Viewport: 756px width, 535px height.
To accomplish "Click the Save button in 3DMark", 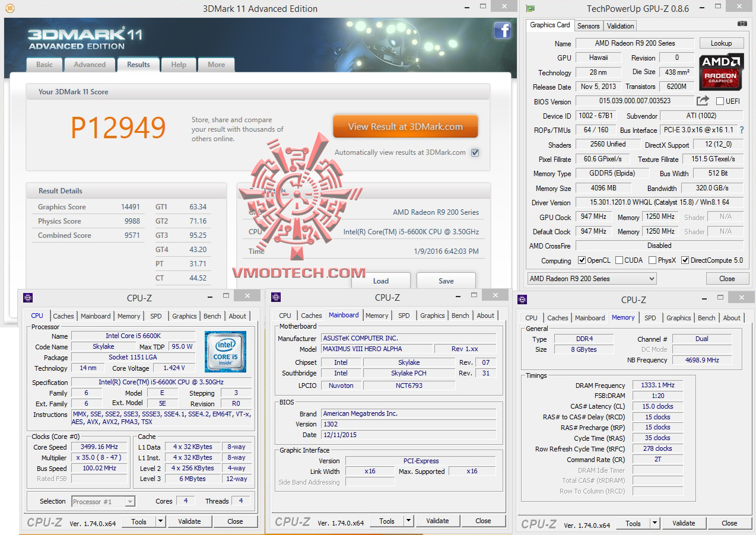I will click(446, 281).
